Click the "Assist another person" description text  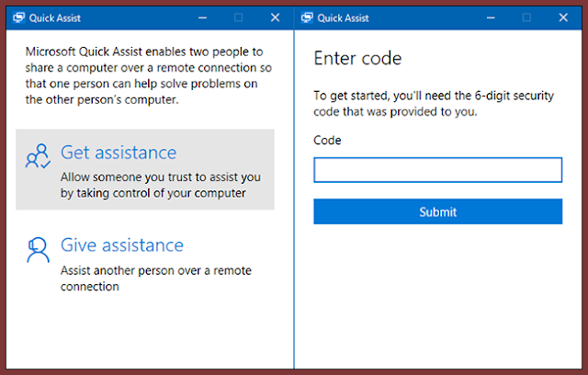155,278
